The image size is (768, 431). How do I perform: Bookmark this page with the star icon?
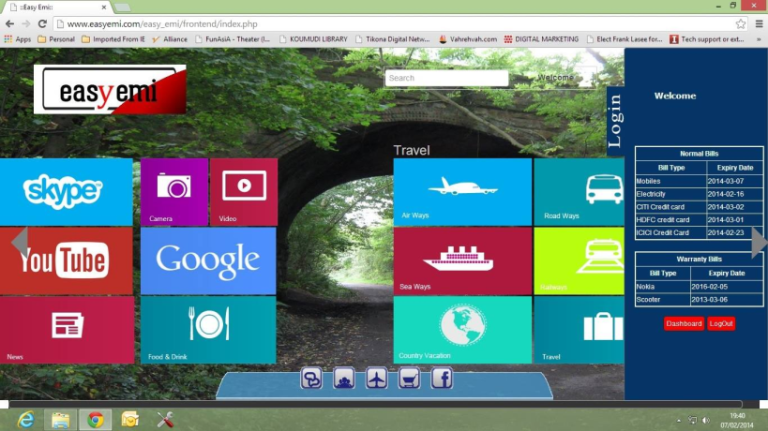tap(741, 24)
